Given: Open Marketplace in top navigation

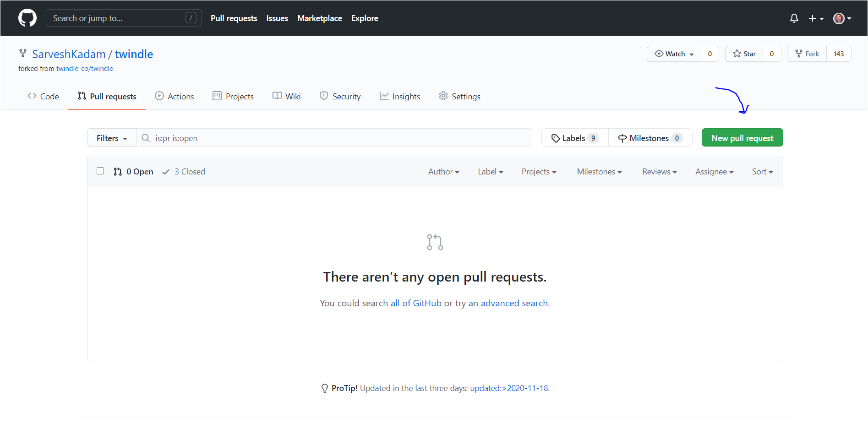Looking at the screenshot, I should point(320,18).
